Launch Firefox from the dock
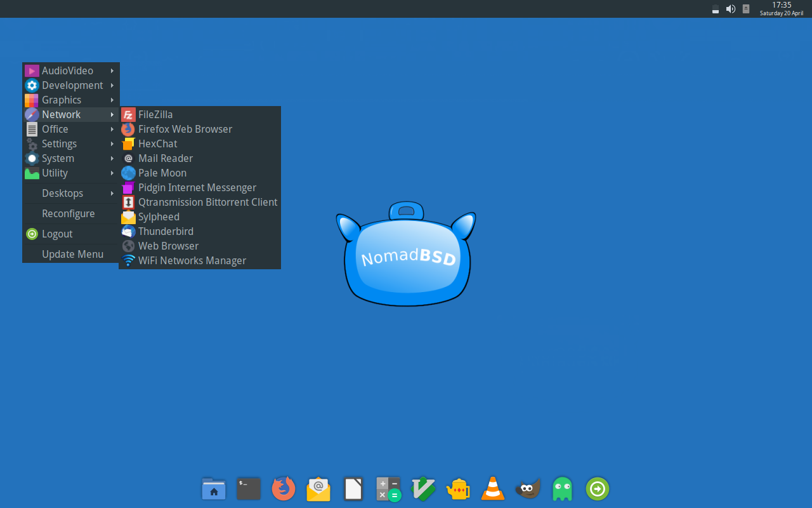812x508 pixels. [283, 488]
